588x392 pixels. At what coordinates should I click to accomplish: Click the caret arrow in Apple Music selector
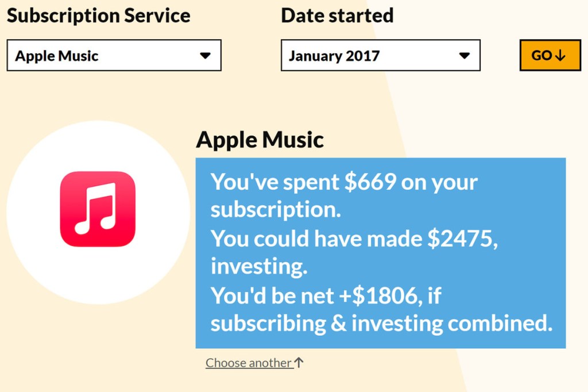[205, 56]
